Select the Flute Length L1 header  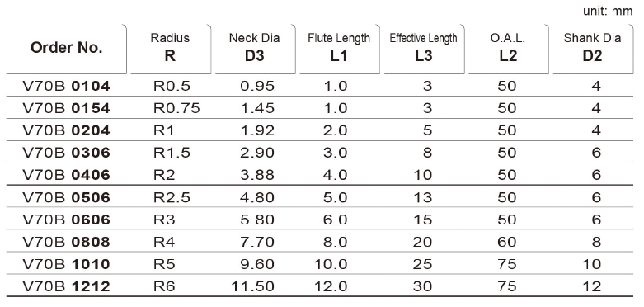[x=339, y=48]
